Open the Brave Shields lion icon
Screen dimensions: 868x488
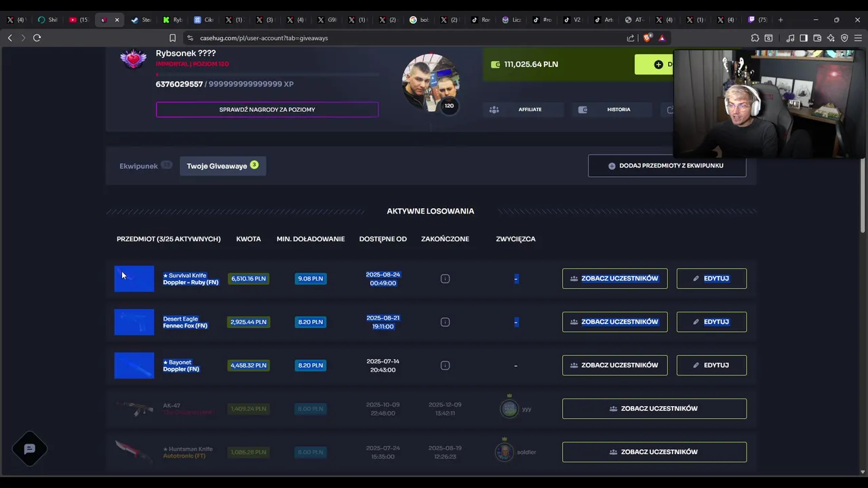click(648, 38)
